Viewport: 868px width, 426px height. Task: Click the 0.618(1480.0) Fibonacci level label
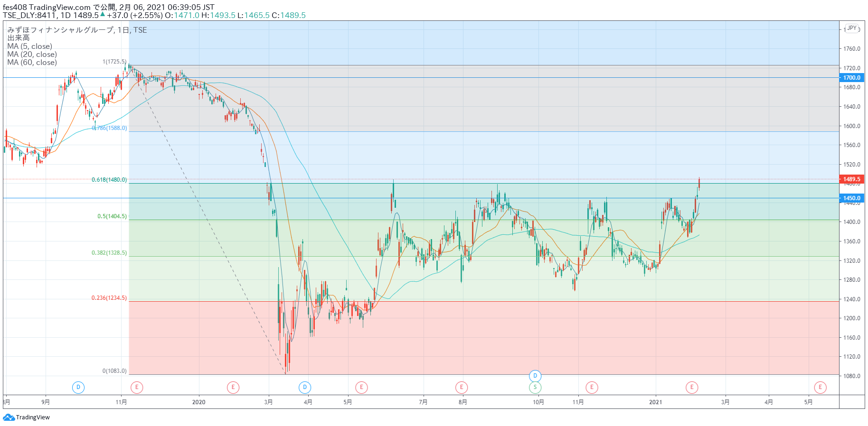[x=109, y=180]
